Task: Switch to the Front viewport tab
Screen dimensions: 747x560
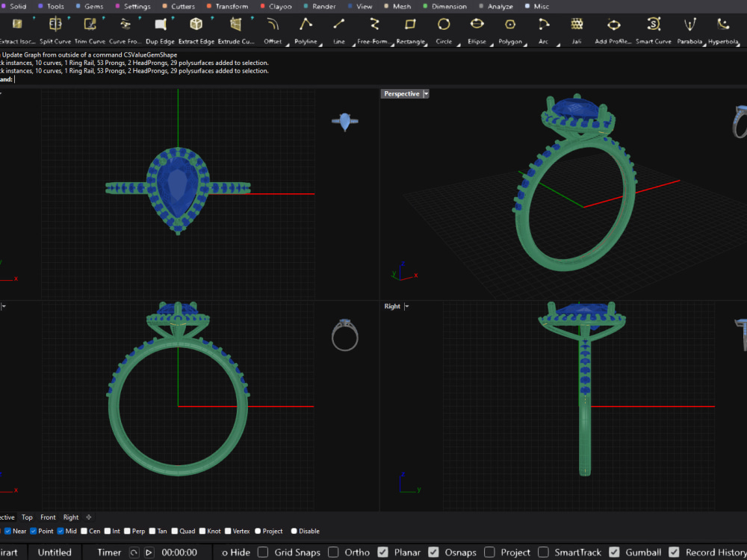Action: coord(48,517)
